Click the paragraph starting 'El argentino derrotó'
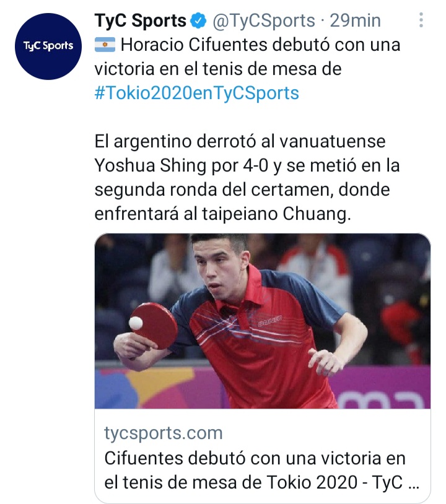The image size is (446, 504). (x=247, y=178)
